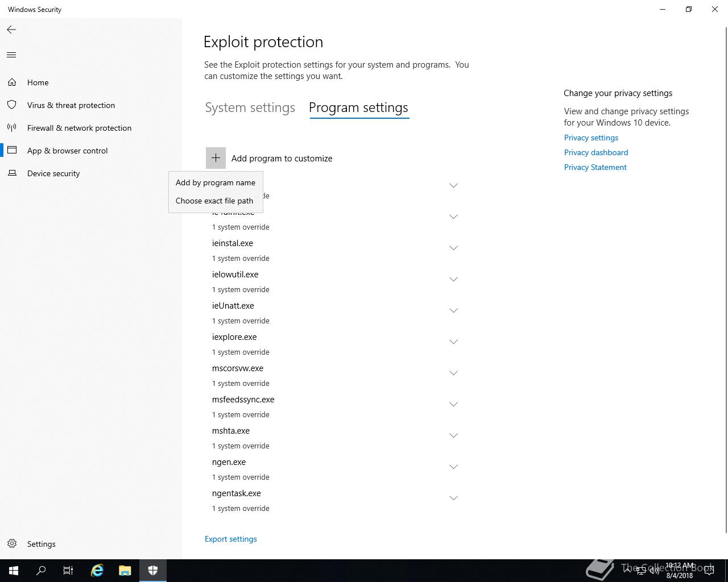The height and width of the screenshot is (582, 728).
Task: Click the Exploit protection heading
Action: (x=263, y=42)
